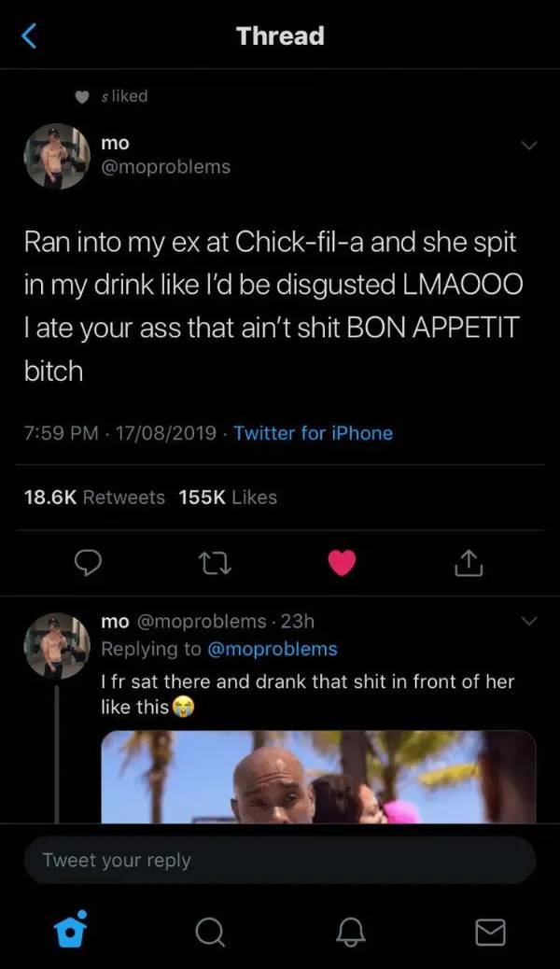Tap the back arrow icon
Viewport: 560px width, 969px height.
29,36
